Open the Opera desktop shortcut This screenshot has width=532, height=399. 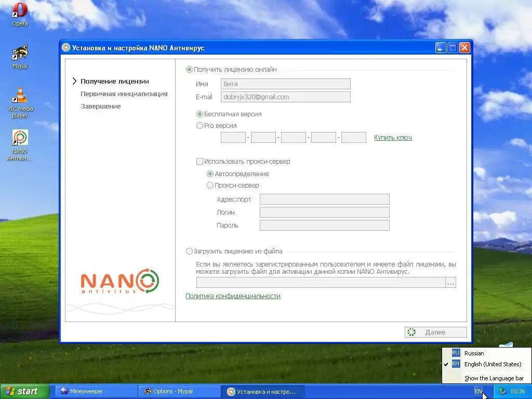(x=20, y=14)
